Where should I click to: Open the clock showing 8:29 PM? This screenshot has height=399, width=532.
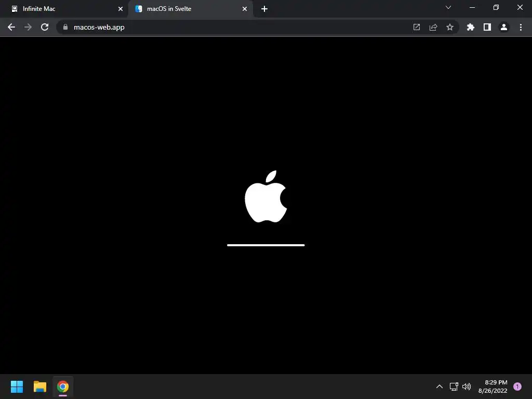(x=493, y=387)
